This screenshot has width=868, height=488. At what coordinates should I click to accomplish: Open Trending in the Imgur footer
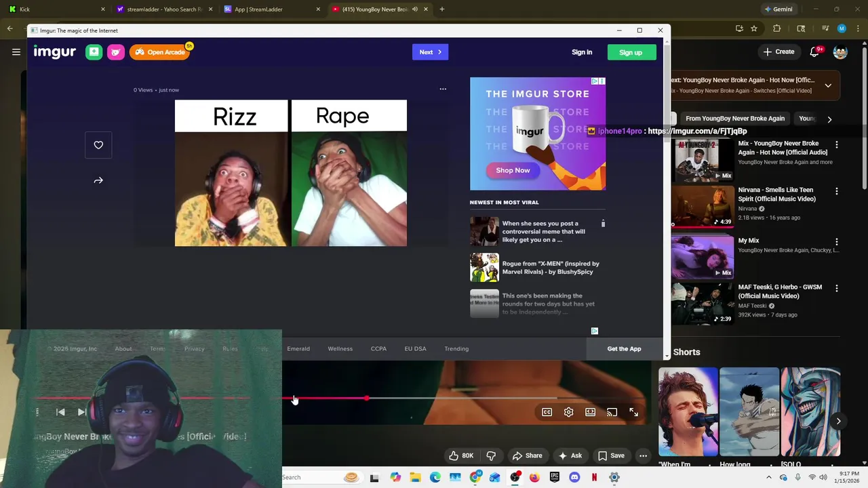coord(456,348)
